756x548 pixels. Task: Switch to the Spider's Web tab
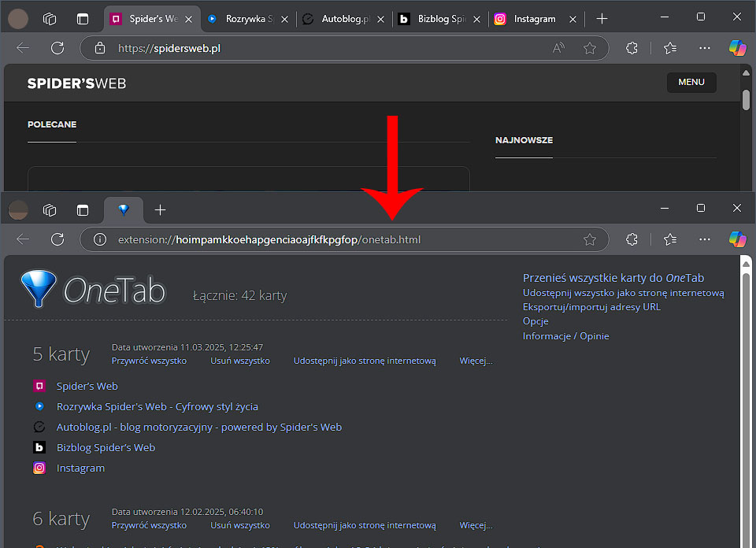152,19
